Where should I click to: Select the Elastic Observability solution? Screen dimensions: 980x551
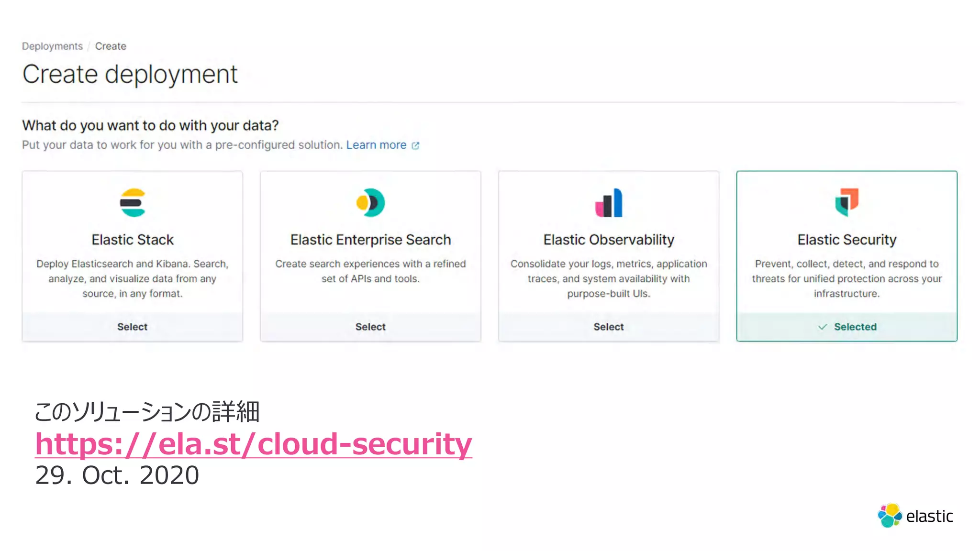tap(609, 327)
